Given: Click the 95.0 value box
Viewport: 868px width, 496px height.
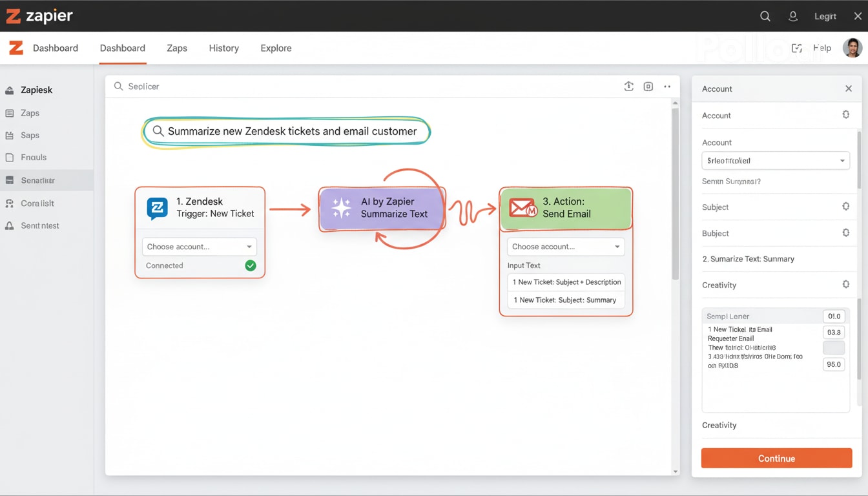Looking at the screenshot, I should point(834,364).
